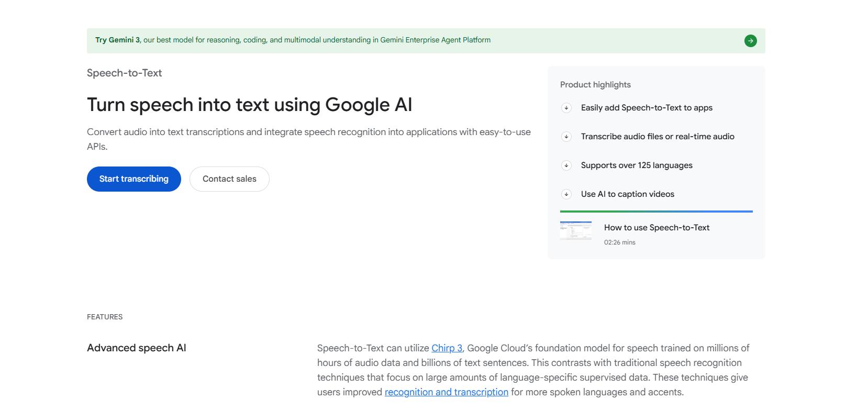Click the down-arrow icon beside Supports over 125 languages
Screen dimensions: 868x411
pyautogui.click(x=566, y=165)
